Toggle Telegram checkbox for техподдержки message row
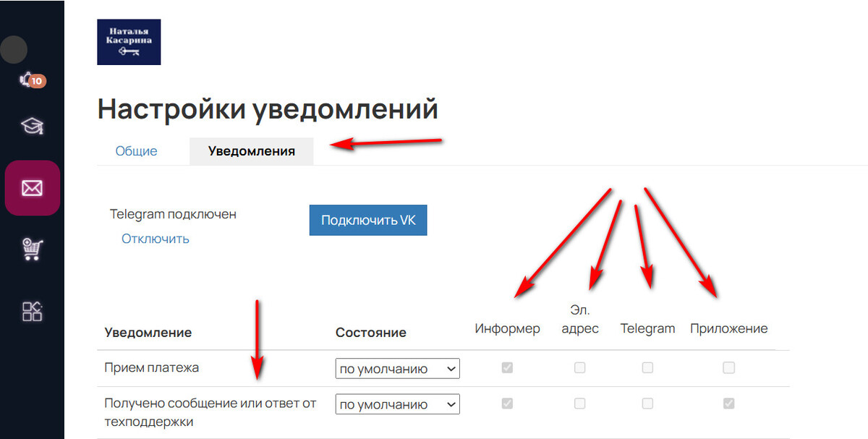Image resolution: width=868 pixels, height=439 pixels. pyautogui.click(x=647, y=404)
